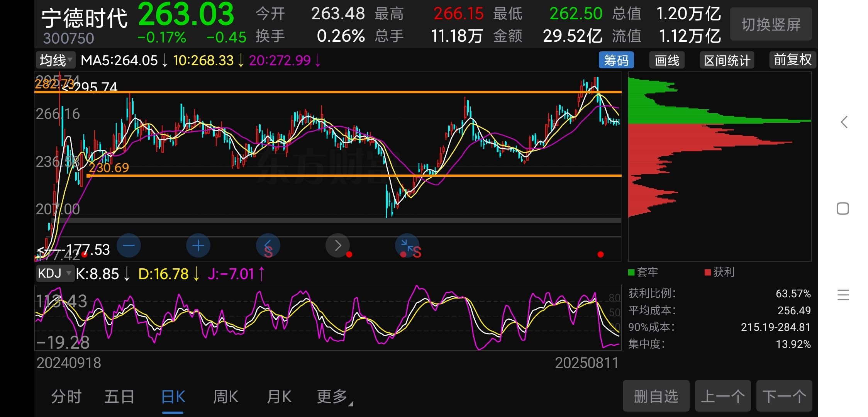868x417 pixels.
Task: Tap the 金额 29.52亿 value
Action: tap(573, 36)
